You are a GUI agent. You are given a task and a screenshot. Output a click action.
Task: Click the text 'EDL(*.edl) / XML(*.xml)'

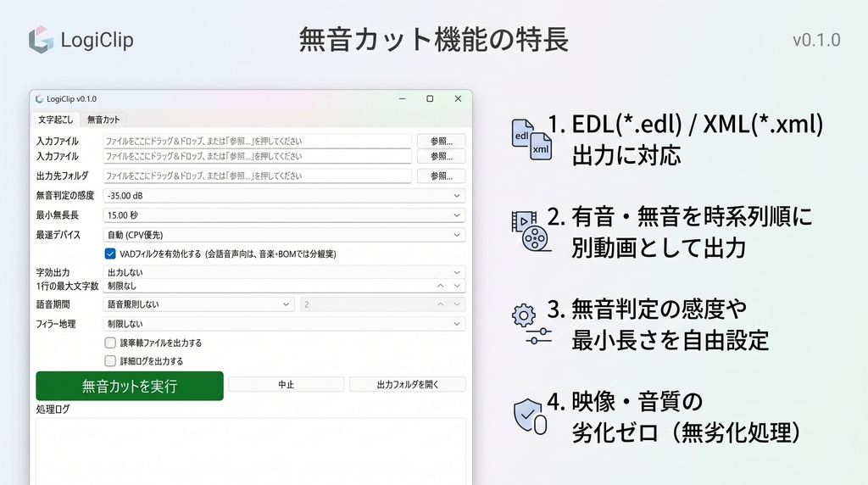697,124
